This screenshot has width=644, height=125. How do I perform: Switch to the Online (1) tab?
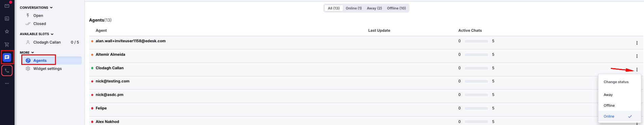[x=354, y=8]
